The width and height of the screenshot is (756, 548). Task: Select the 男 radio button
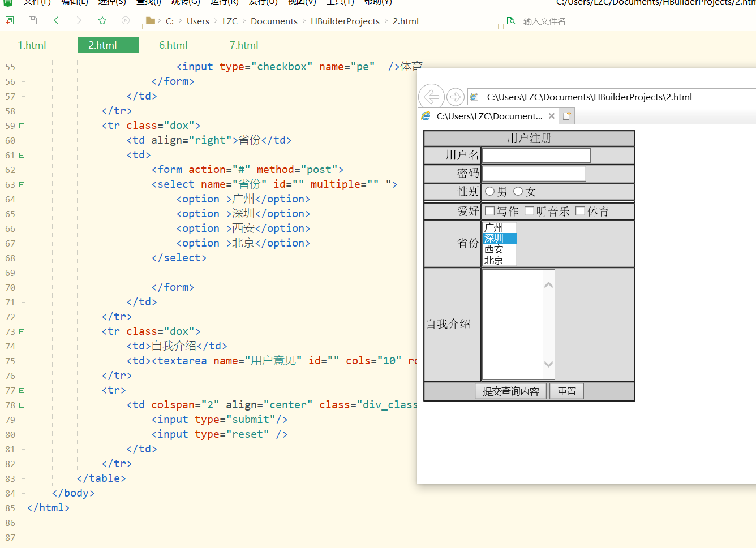pos(490,192)
